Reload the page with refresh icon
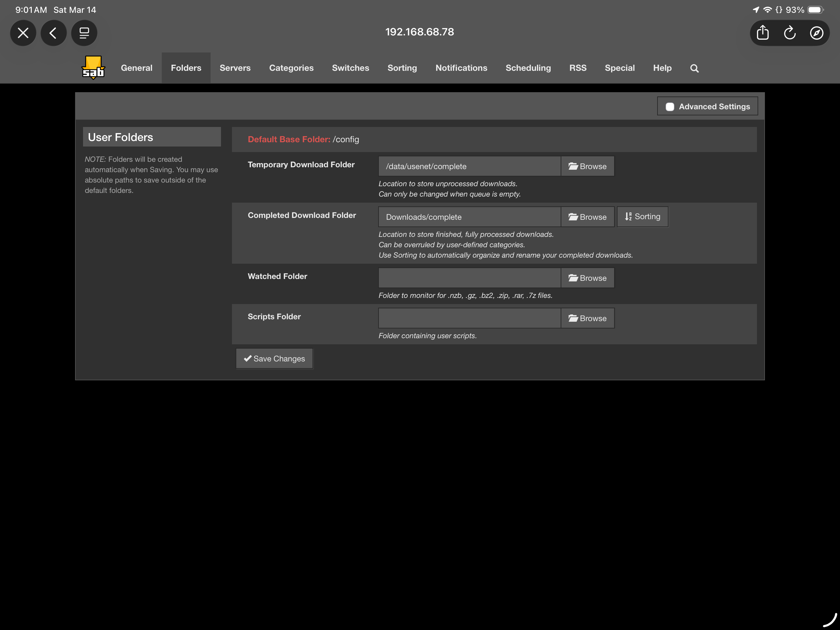The height and width of the screenshot is (630, 840). pos(790,33)
